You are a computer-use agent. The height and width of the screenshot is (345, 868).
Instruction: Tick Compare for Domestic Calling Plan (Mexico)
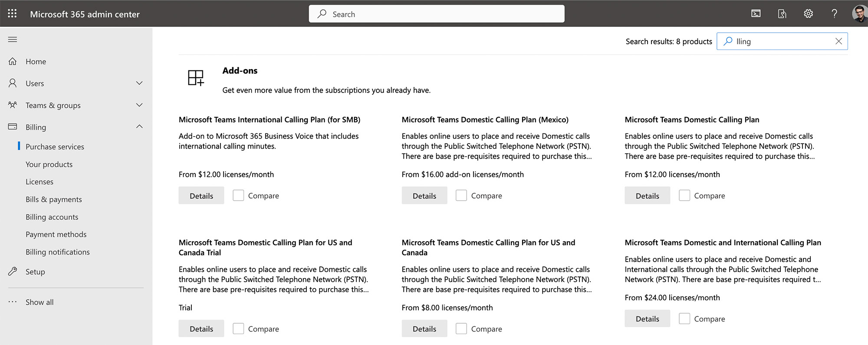(461, 195)
